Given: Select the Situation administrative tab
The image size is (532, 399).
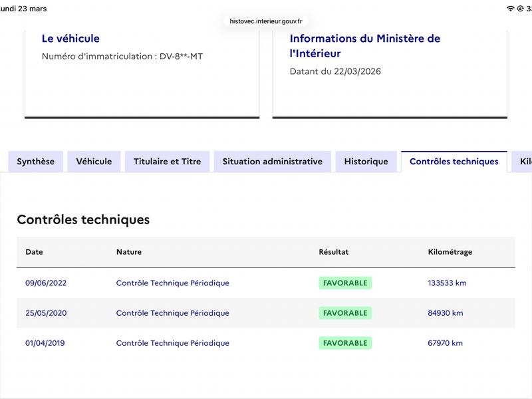Looking at the screenshot, I should click(273, 162).
